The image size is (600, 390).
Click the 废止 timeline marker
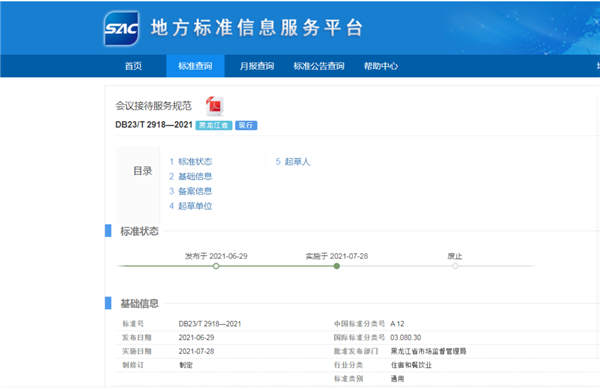[455, 266]
